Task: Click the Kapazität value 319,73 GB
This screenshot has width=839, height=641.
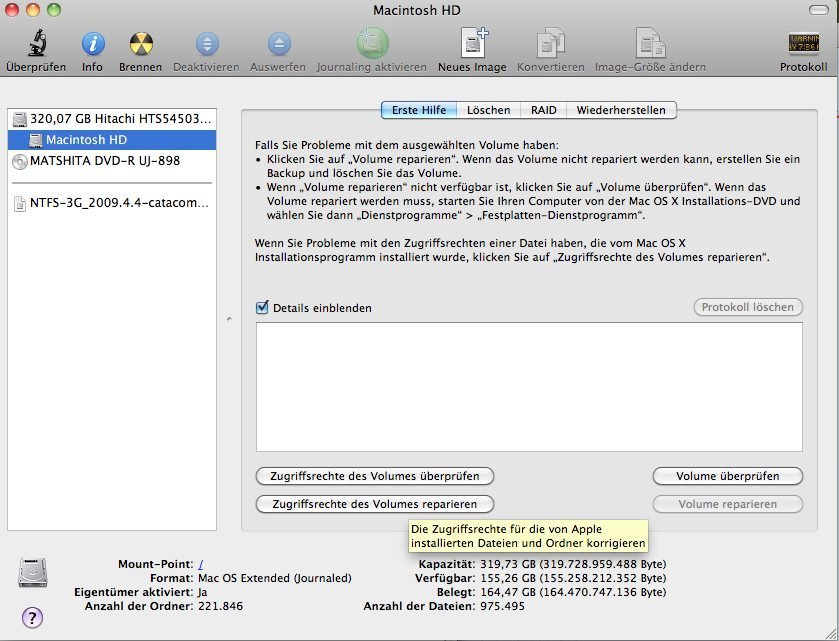Action: (573, 564)
